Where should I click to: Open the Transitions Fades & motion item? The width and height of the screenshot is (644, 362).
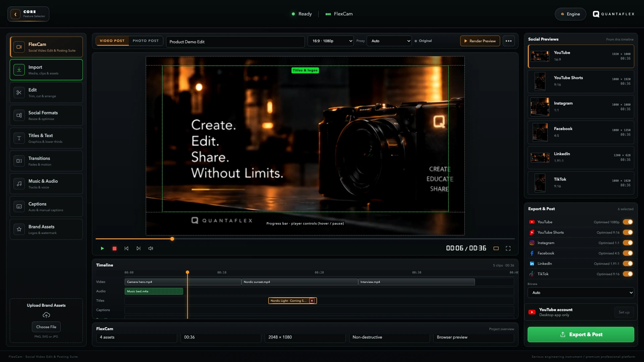point(46,161)
